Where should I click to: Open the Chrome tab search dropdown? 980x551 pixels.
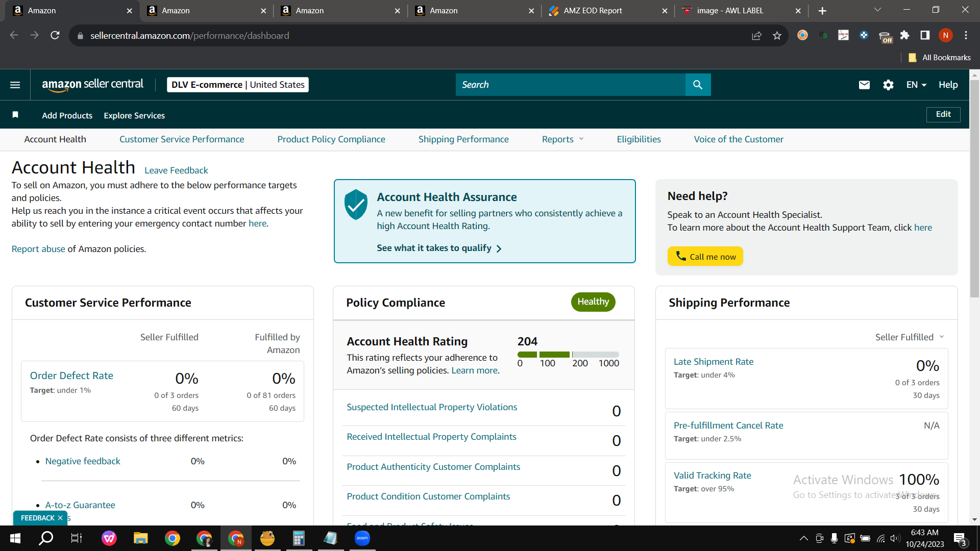(x=878, y=10)
